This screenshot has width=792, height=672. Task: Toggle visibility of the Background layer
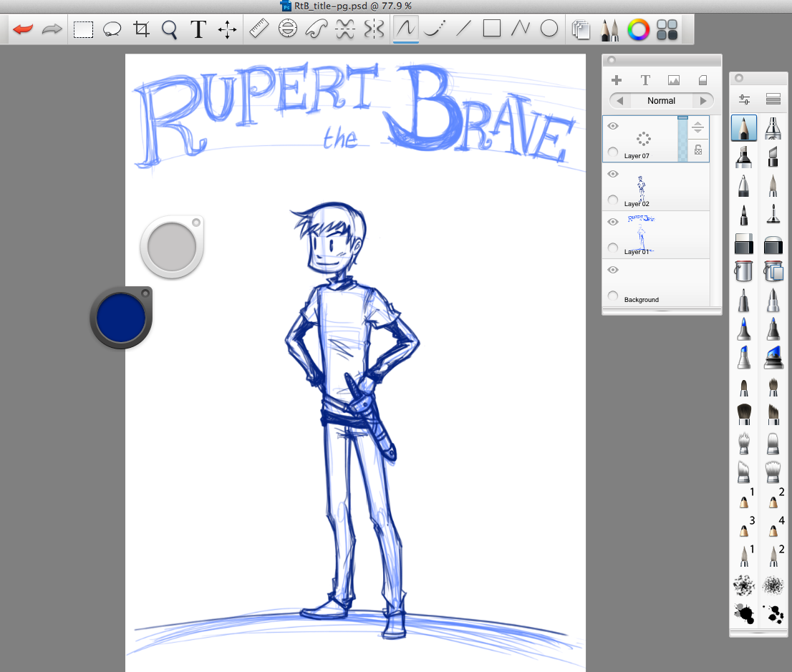(613, 270)
